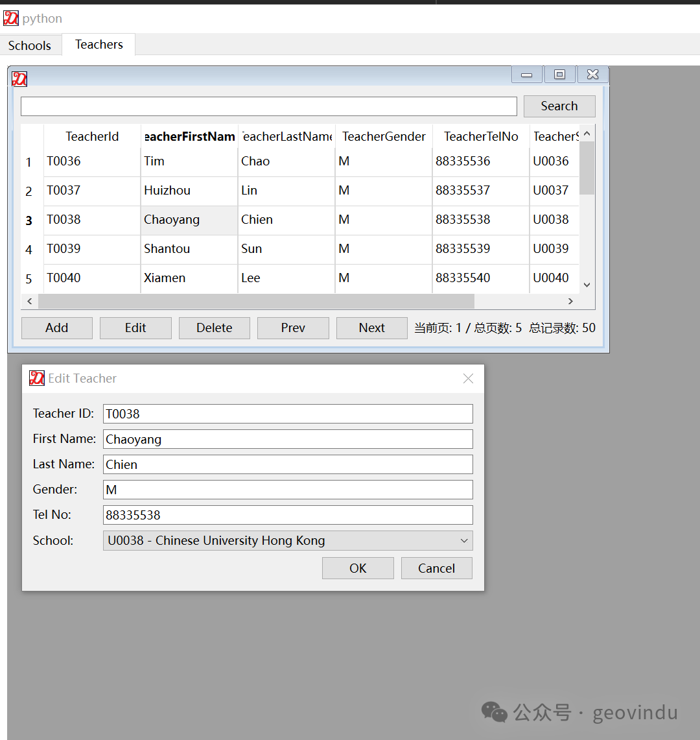Select the T0036 cell
700x740 pixels.
pyautogui.click(x=92, y=162)
